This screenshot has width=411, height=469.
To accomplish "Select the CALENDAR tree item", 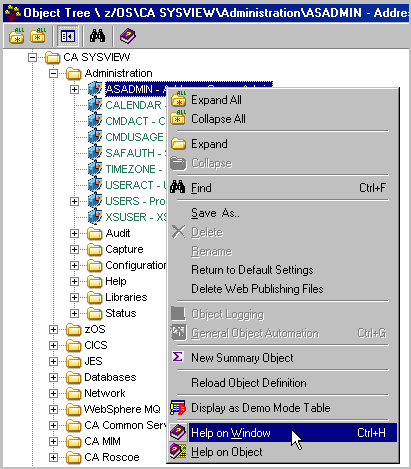I will (x=136, y=105).
